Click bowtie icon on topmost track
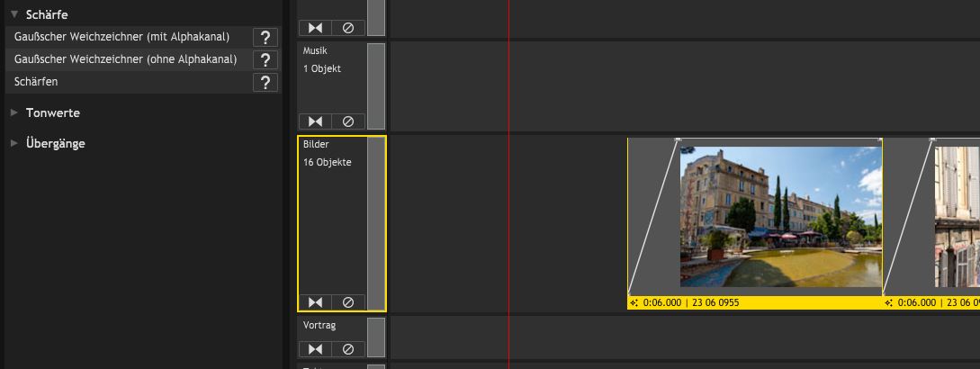 pos(316,28)
